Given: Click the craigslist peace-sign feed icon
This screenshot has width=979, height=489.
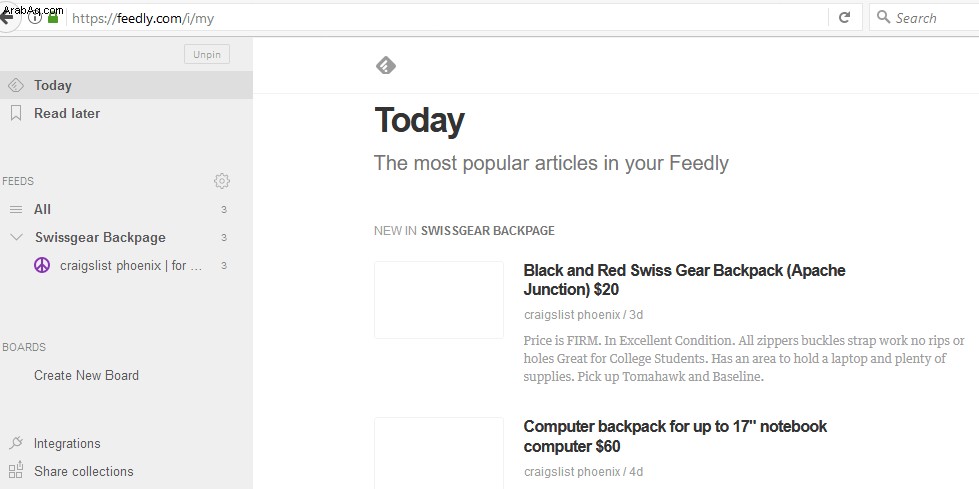Looking at the screenshot, I should [x=42, y=265].
